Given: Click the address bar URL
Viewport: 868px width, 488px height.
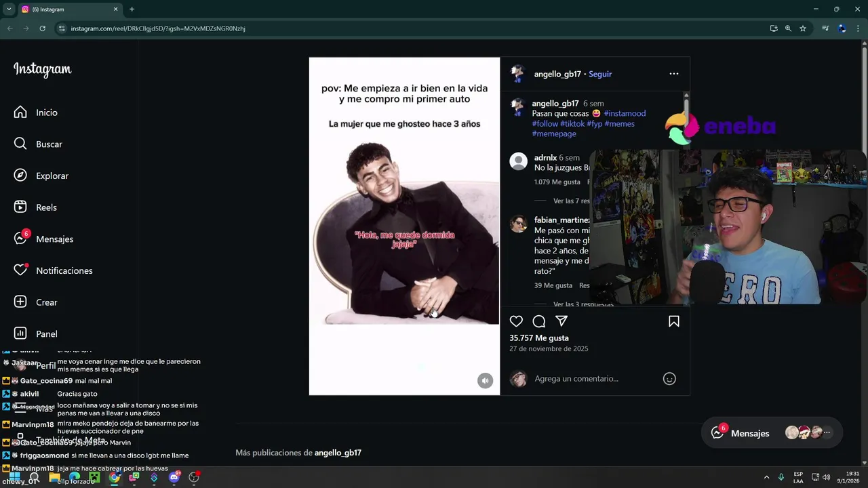Looking at the screenshot, I should (x=158, y=28).
